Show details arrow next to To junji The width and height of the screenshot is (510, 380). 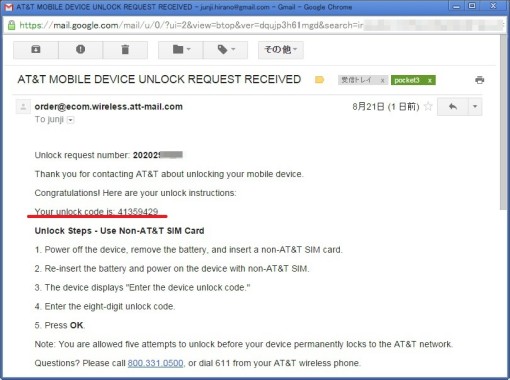point(70,120)
